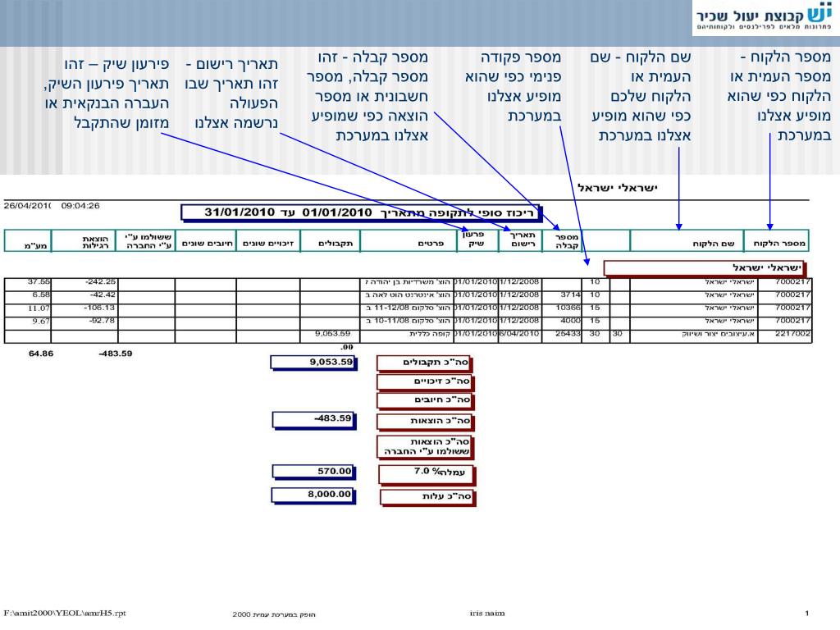
Task: Click the פירעון שיק explanation text
Action: (x=107, y=94)
